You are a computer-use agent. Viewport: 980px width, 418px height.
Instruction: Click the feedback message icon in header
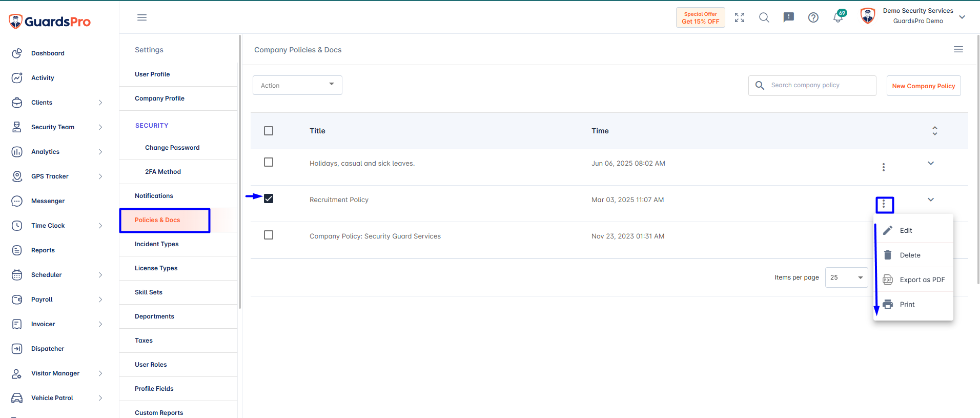[x=789, y=17]
